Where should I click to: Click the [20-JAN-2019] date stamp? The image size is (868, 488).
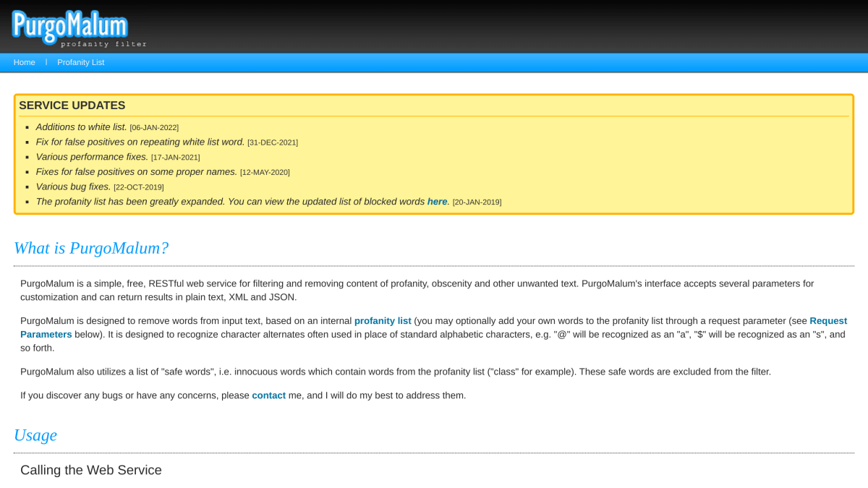pyautogui.click(x=477, y=202)
